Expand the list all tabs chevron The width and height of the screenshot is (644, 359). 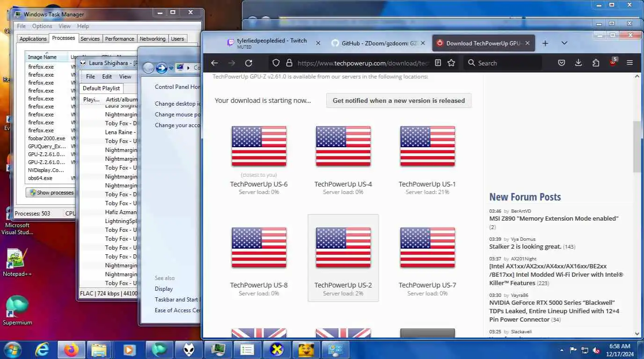[564, 43]
